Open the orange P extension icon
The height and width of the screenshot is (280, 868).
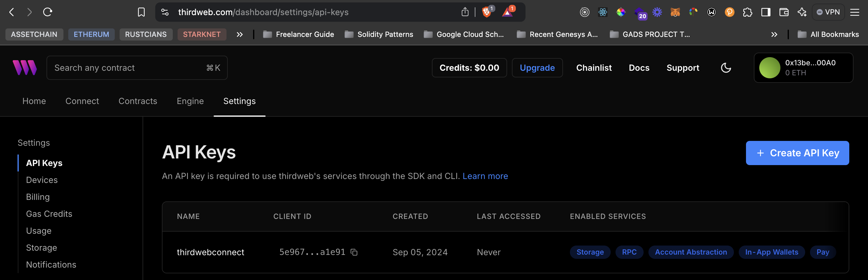click(729, 12)
